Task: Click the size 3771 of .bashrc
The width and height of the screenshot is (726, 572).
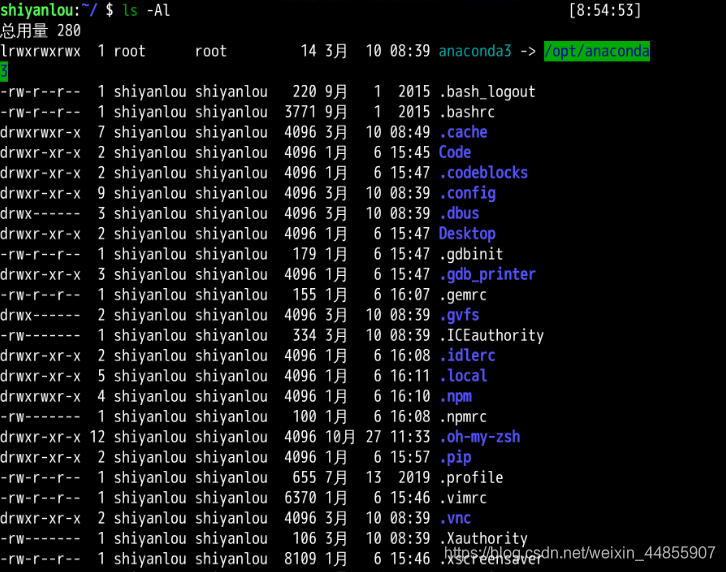Action: (x=300, y=112)
